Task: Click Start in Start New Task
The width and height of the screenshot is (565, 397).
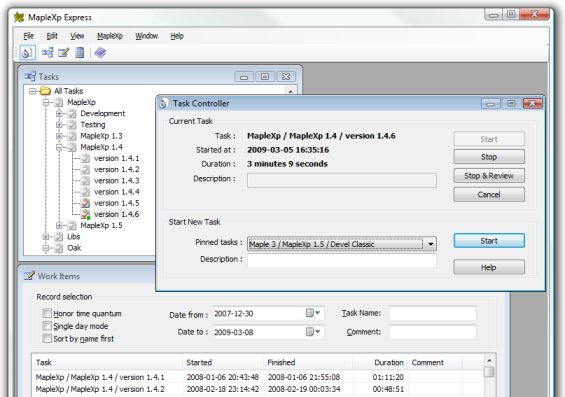Action: point(489,241)
